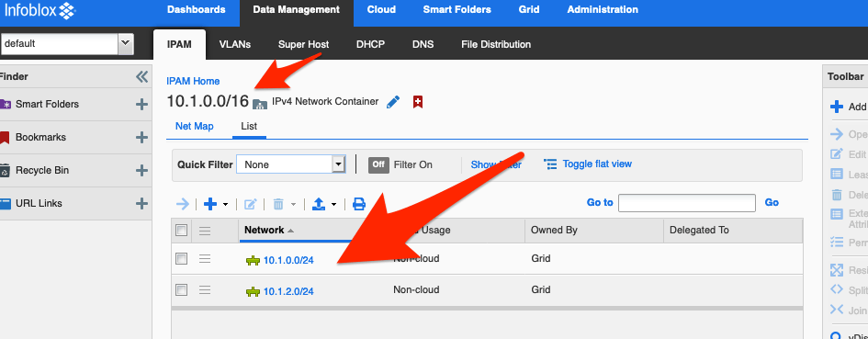Switch to the Super Host tab
This screenshot has height=339, width=868.
coord(303,44)
